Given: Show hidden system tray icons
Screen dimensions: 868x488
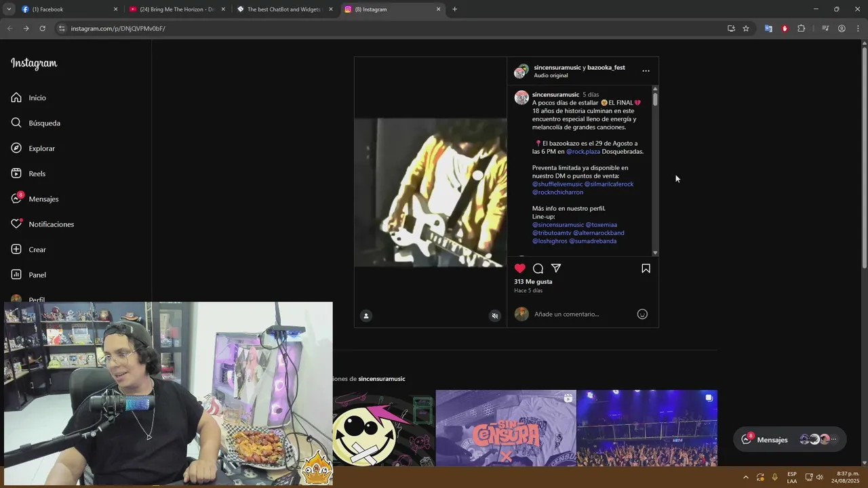Looking at the screenshot, I should pyautogui.click(x=746, y=477).
